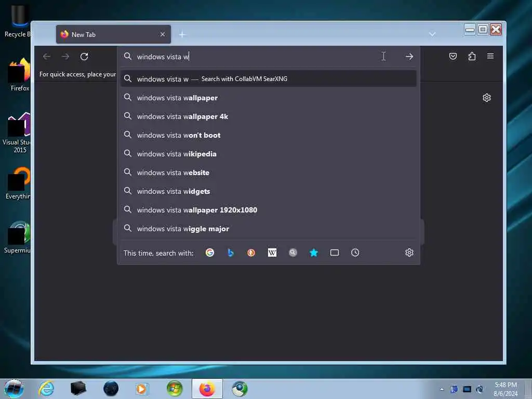The height and width of the screenshot is (399, 532).
Task: Go back with the back arrow
Action: [x=47, y=56]
